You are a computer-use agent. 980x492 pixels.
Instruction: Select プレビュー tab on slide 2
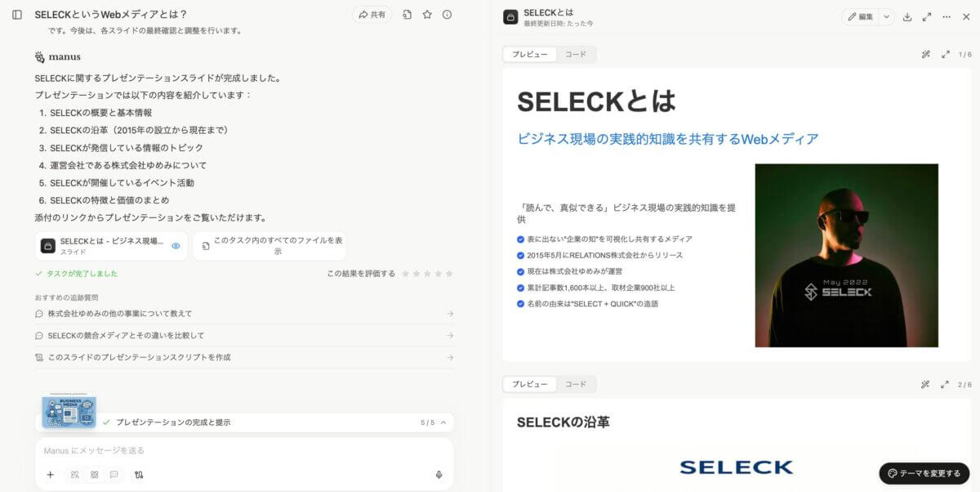530,384
